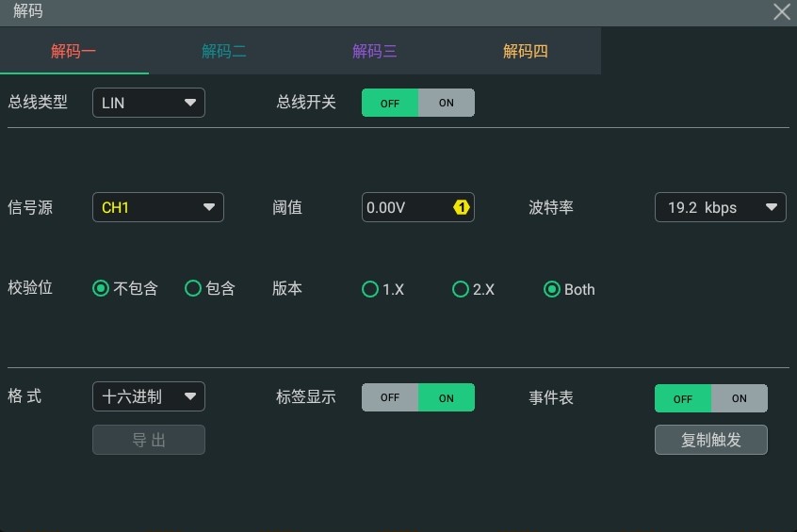Open the 信号源 CH1 dropdown

158,207
